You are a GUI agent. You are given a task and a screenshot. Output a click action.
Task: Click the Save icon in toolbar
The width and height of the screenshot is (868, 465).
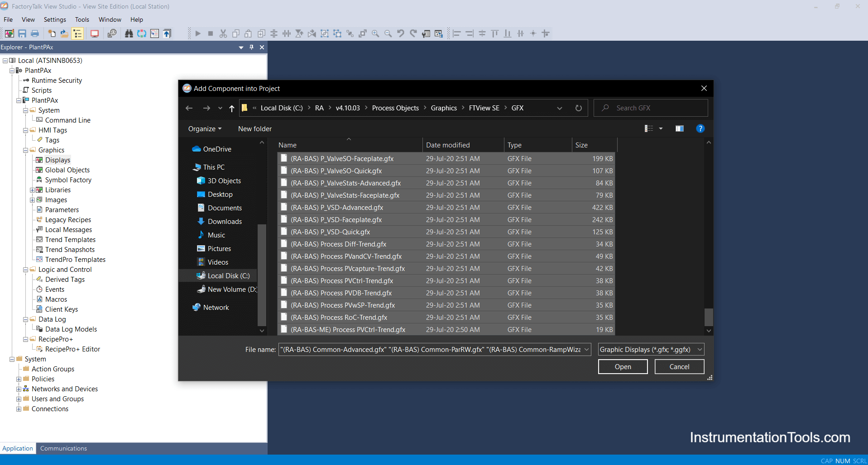pyautogui.click(x=22, y=33)
